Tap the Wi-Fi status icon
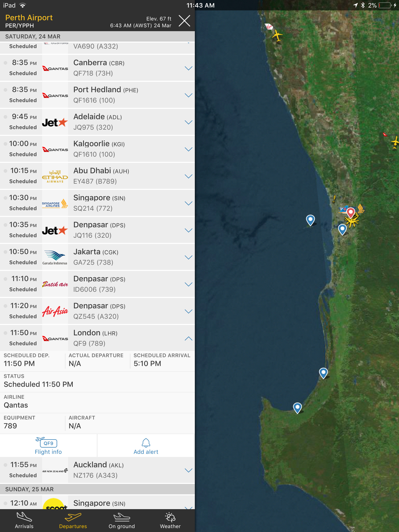 (23, 5)
